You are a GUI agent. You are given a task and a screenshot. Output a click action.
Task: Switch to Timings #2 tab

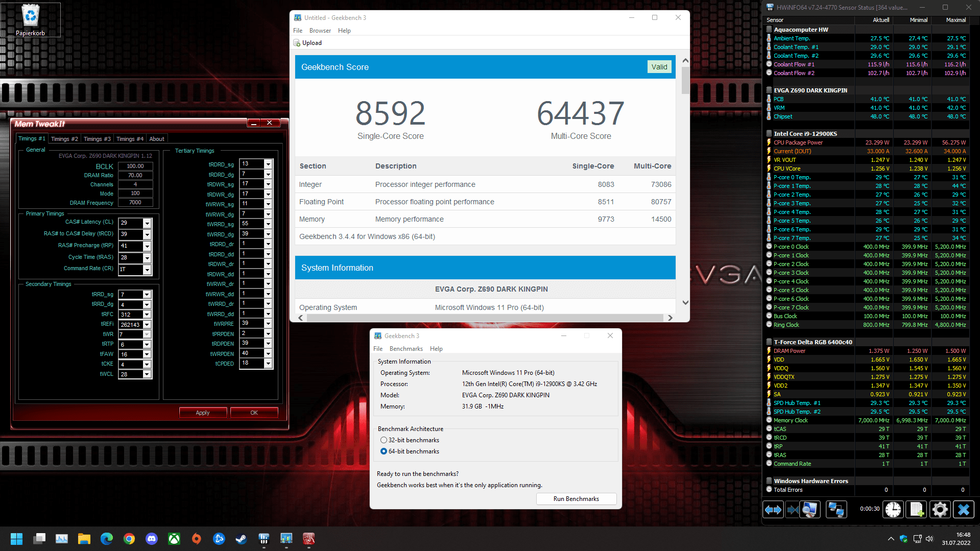[64, 139]
